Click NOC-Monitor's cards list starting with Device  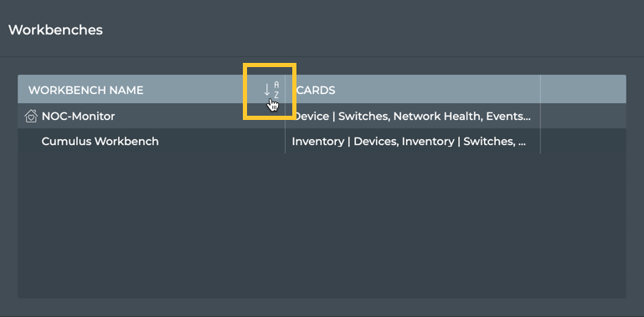(x=412, y=117)
